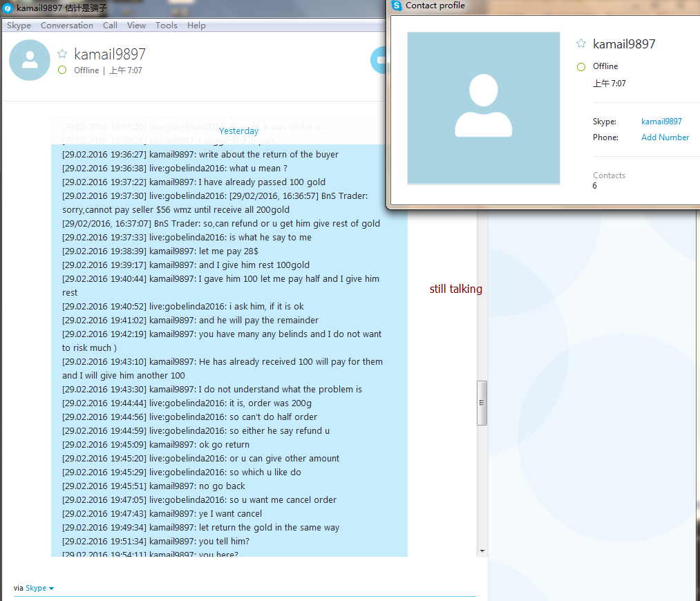The height and width of the screenshot is (601, 700).
Task: Click the Add Number link
Action: tap(665, 137)
